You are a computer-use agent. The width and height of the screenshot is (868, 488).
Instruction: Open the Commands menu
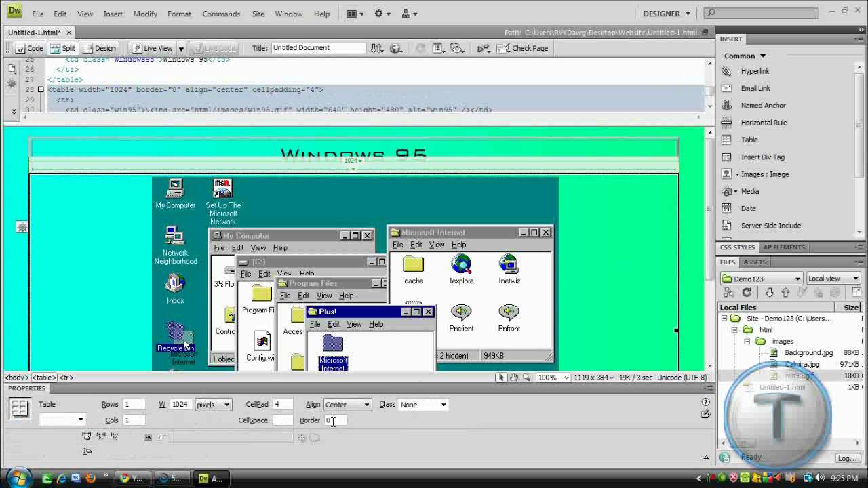[x=221, y=14]
